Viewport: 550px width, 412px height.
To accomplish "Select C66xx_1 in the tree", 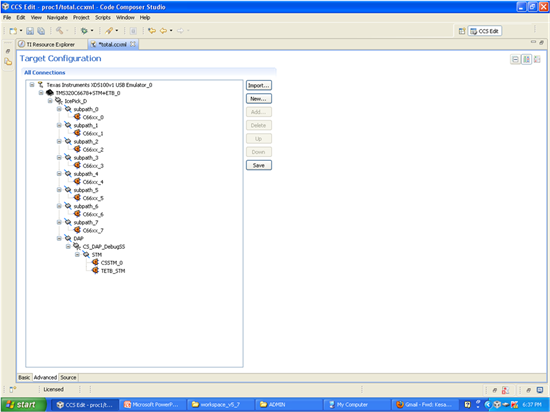I will tap(93, 133).
